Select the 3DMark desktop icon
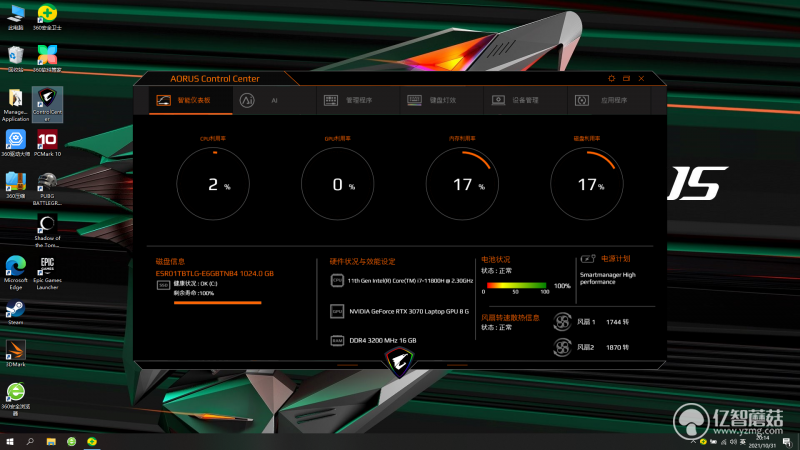800x450 pixels. pyautogui.click(x=15, y=354)
